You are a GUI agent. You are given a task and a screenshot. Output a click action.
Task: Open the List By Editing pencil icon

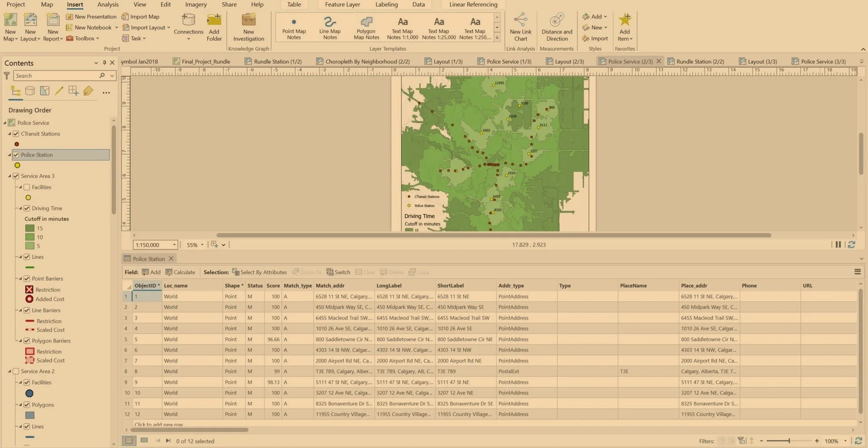59,91
